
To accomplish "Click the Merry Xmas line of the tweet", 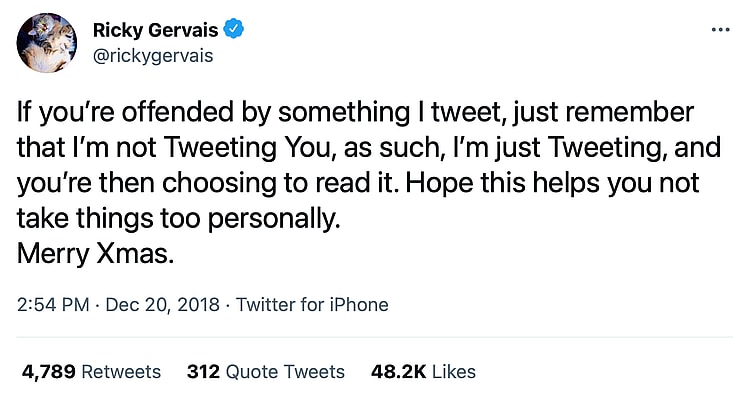I will tap(96, 253).
